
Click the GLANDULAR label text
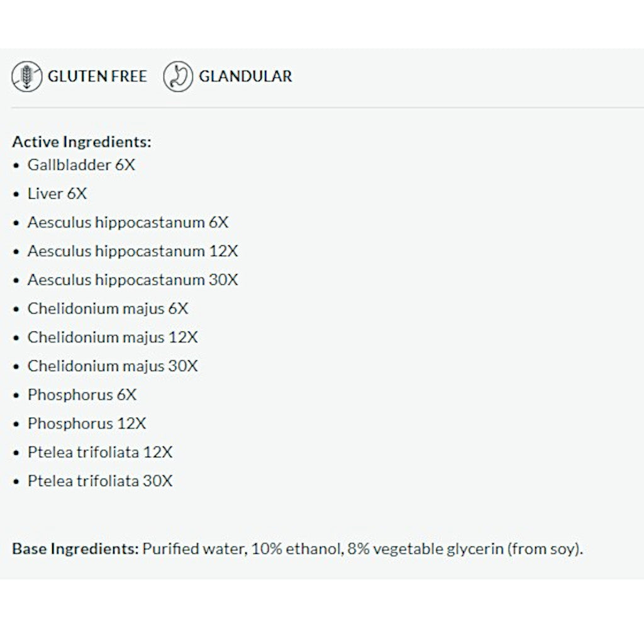pyautogui.click(x=245, y=77)
